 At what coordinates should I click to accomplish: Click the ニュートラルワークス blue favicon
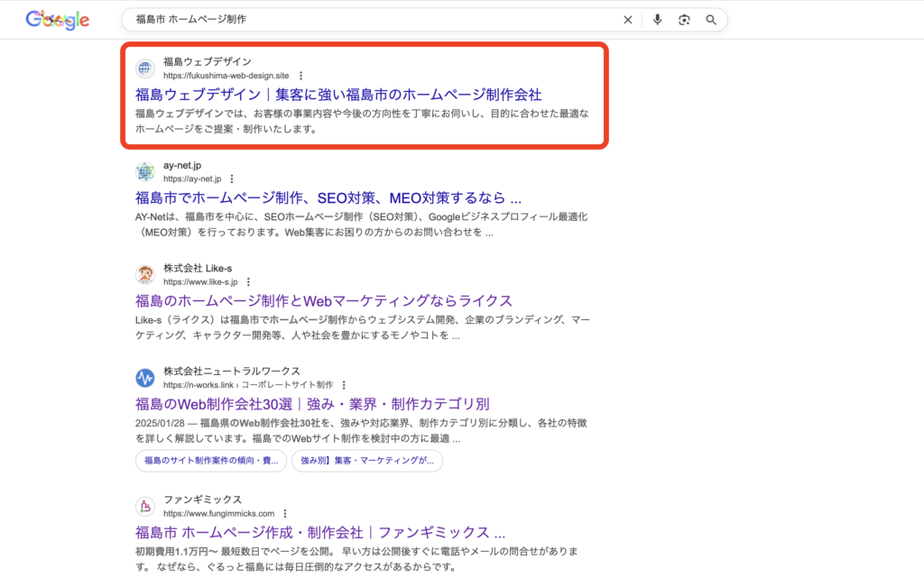pyautogui.click(x=145, y=378)
